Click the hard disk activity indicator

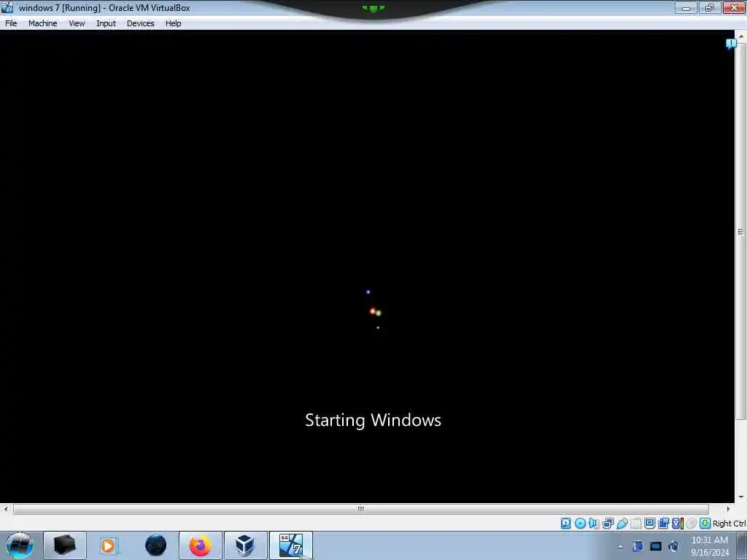[565, 524]
